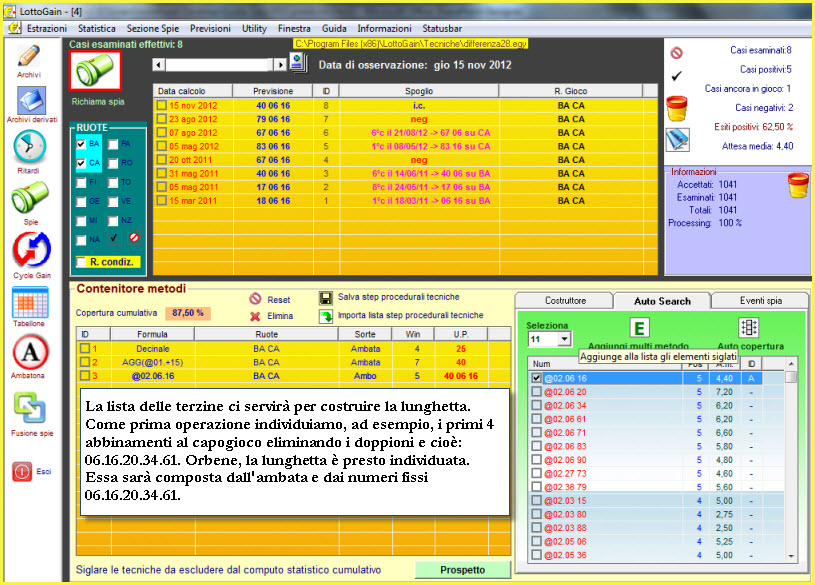Click the select-all checkmark under Ruote
Image resolution: width=815 pixels, height=585 pixels.
click(x=114, y=238)
